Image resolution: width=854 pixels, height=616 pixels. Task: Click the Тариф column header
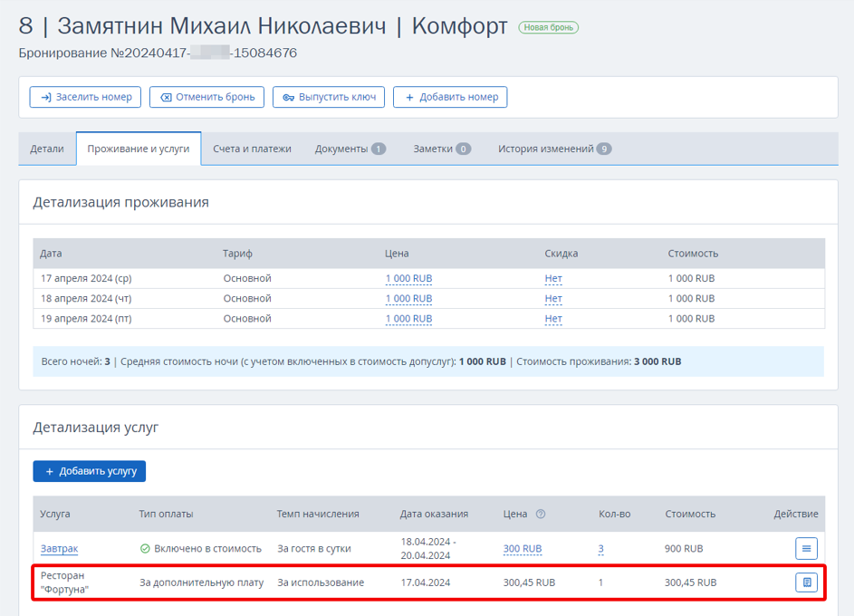237,254
